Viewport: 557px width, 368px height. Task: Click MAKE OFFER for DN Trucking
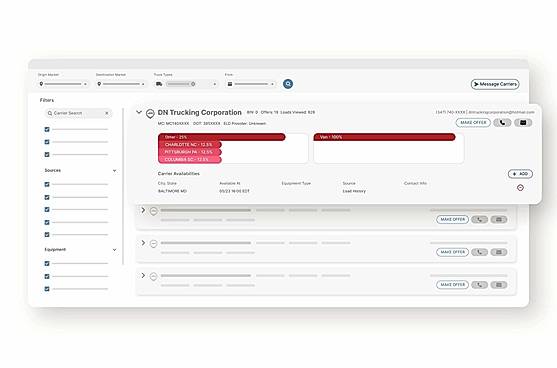click(x=473, y=123)
